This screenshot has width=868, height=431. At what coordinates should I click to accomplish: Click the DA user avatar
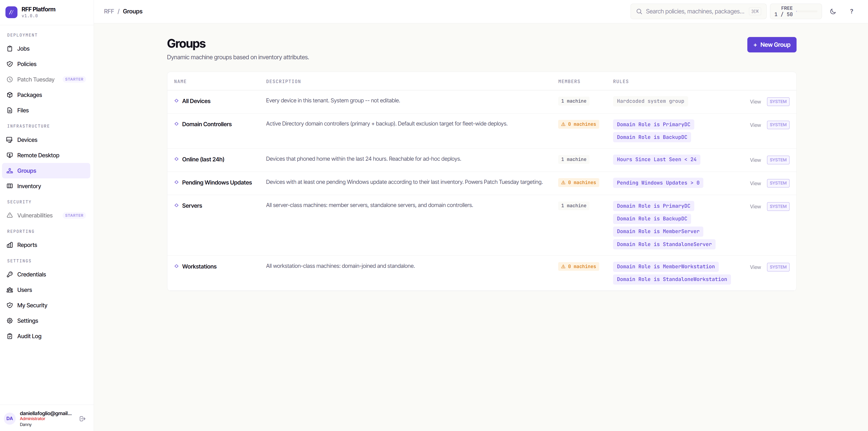[x=10, y=419]
